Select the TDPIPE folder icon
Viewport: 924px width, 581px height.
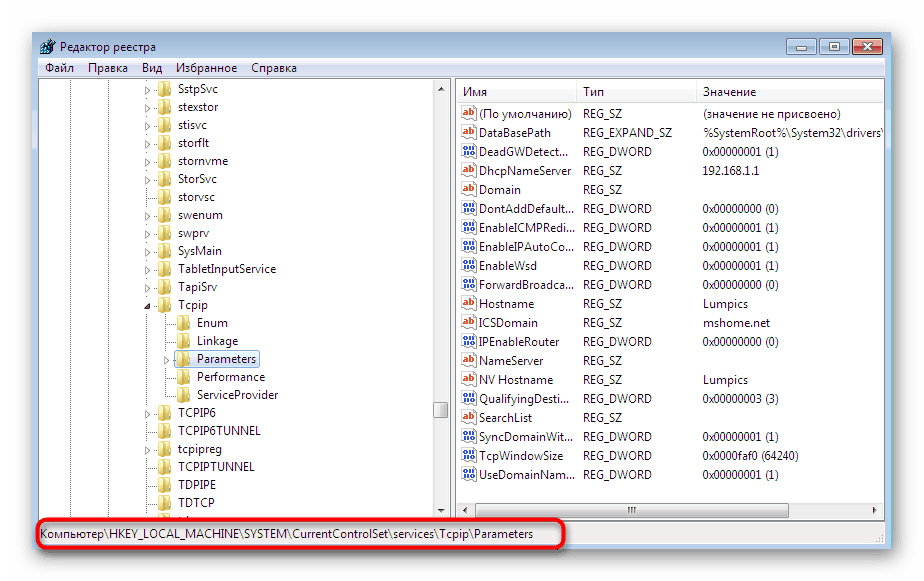[165, 484]
